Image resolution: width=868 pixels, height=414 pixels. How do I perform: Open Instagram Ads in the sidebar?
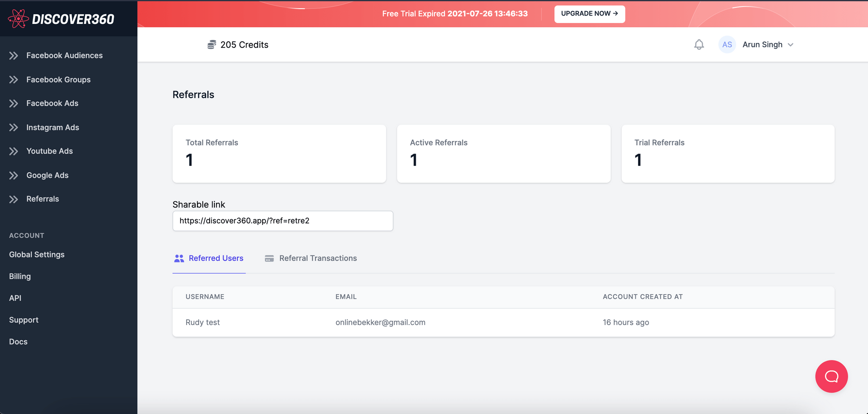[x=53, y=127]
